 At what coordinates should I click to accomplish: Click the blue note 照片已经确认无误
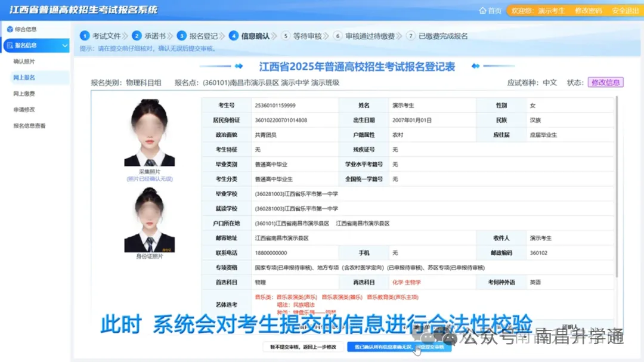coord(150,179)
